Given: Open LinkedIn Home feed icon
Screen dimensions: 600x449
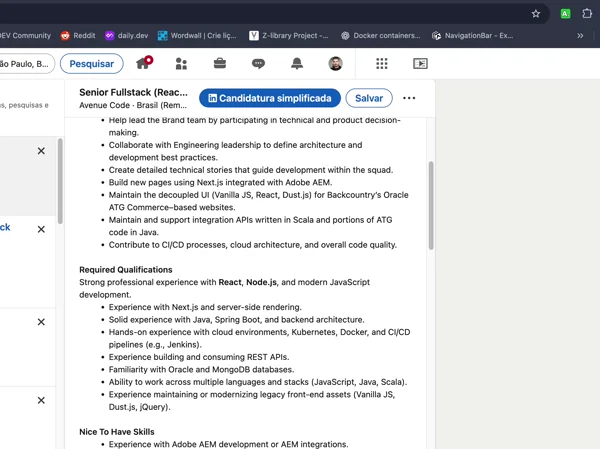Looking at the screenshot, I should [143, 63].
